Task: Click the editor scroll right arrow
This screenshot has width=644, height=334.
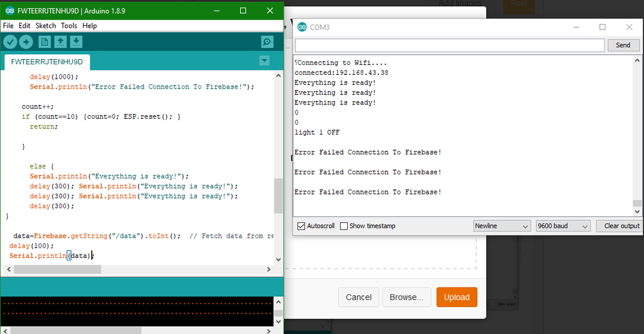Action: [x=269, y=269]
